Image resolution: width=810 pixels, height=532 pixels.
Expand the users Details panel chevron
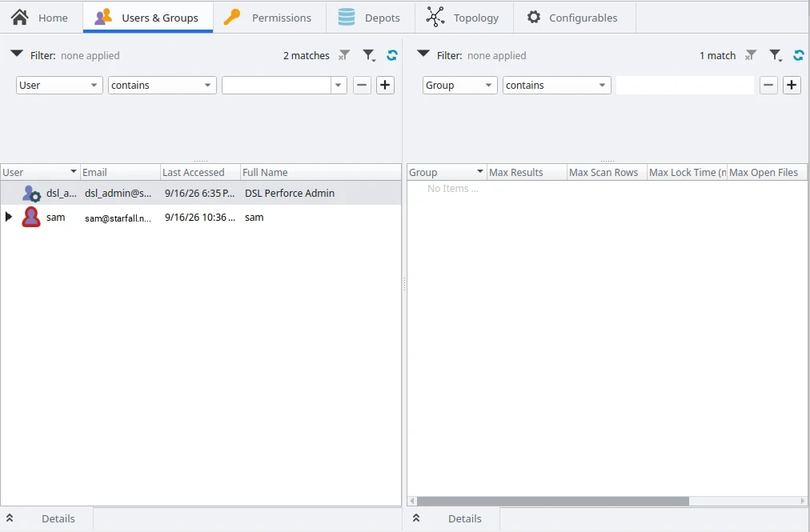tap(10, 518)
